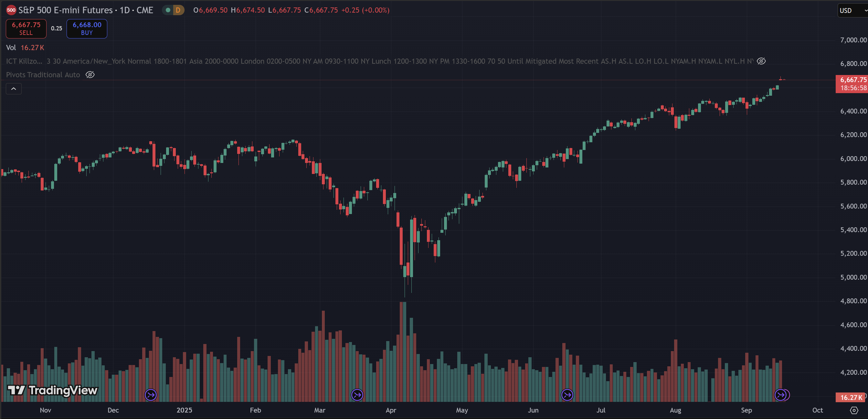Click the TradingView logo

click(x=53, y=390)
